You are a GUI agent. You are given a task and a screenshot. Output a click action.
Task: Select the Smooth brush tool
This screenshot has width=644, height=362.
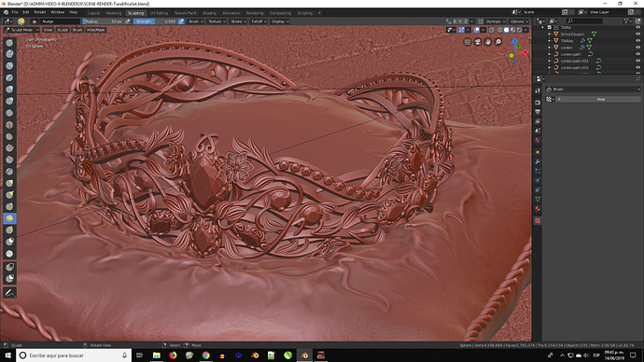(x=9, y=124)
